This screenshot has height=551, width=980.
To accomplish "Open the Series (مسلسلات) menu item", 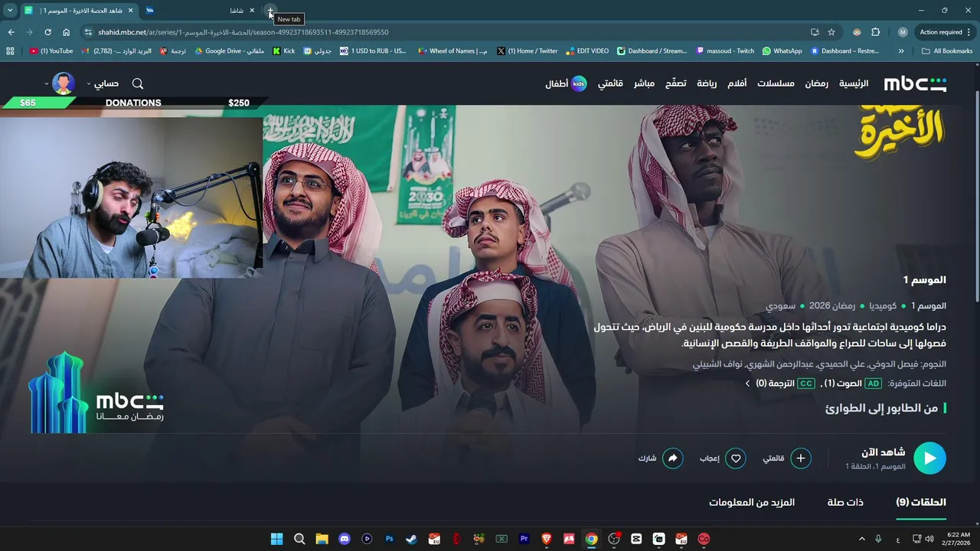I will coord(776,83).
